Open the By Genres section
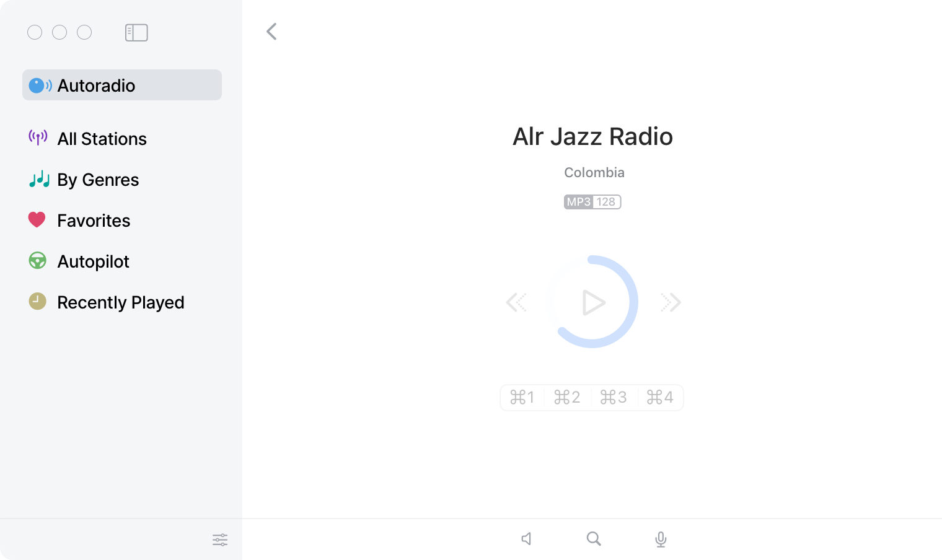 [97, 180]
